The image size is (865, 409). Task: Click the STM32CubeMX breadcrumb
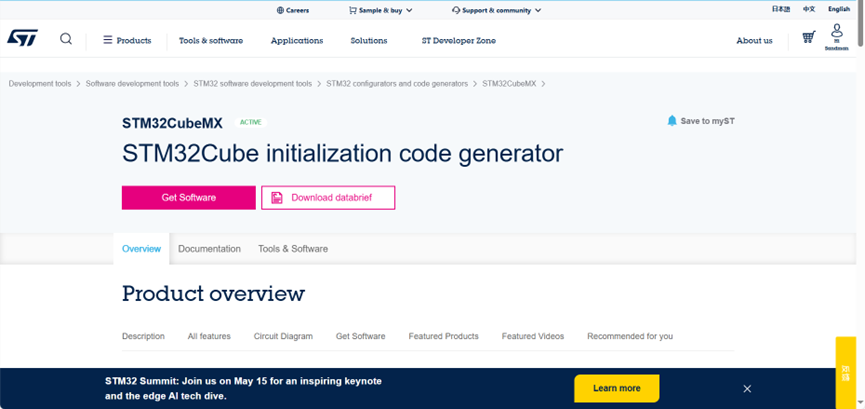[x=509, y=84]
